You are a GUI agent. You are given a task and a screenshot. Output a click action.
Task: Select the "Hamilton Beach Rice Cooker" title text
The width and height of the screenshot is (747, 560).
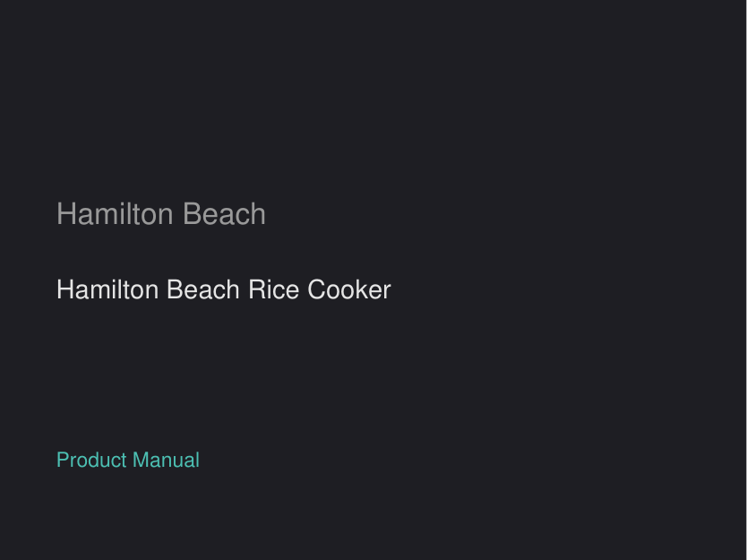(223, 290)
